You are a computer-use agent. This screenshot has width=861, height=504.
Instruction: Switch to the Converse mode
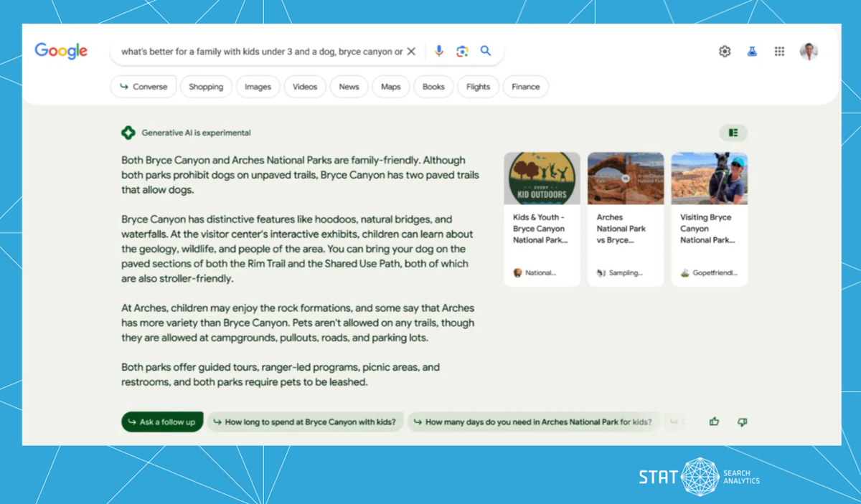coord(143,86)
